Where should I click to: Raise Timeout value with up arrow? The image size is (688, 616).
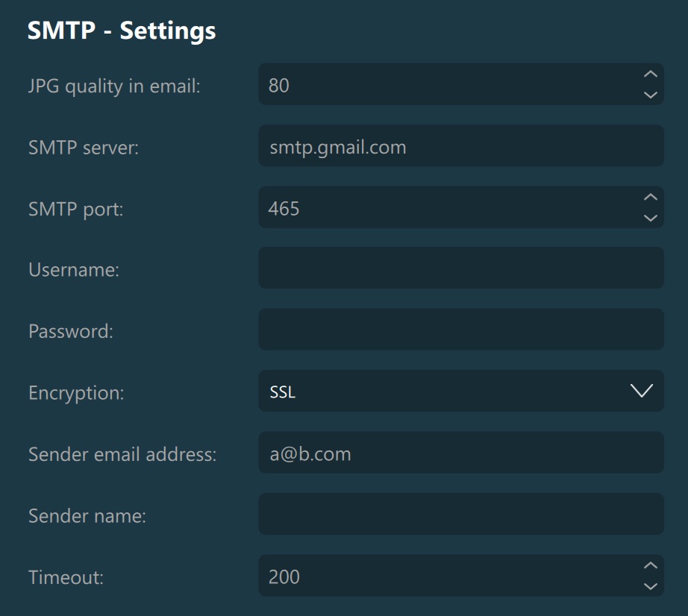coord(650,565)
